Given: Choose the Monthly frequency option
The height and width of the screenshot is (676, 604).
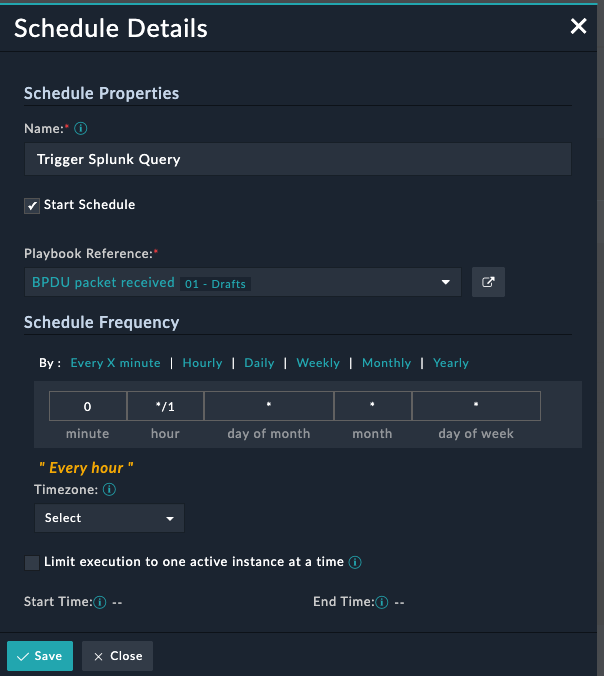Looking at the screenshot, I should coord(386,363).
